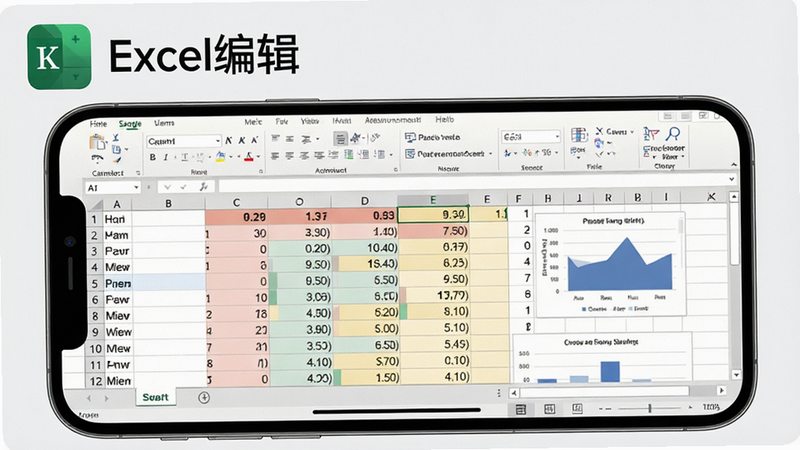Toggle Underline formatting
The width and height of the screenshot is (800, 450).
(x=185, y=157)
